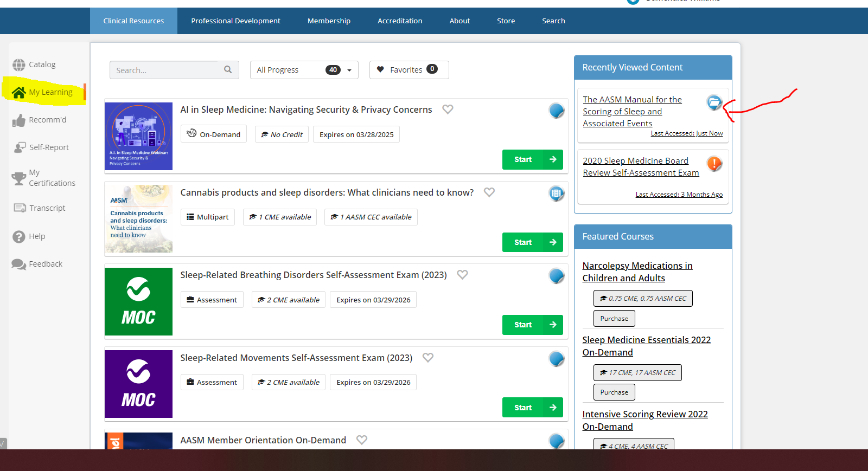Open the Membership menu in navigation bar

(329, 21)
